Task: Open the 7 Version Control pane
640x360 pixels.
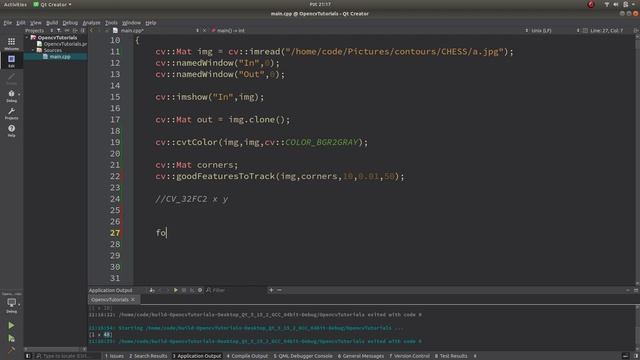Action: 409,356
